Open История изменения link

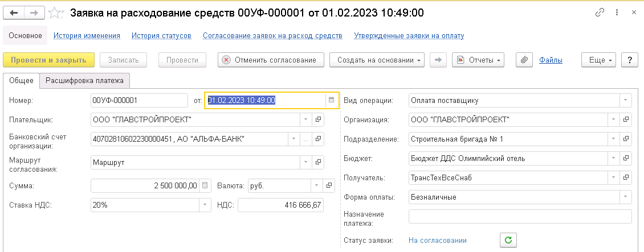[87, 36]
